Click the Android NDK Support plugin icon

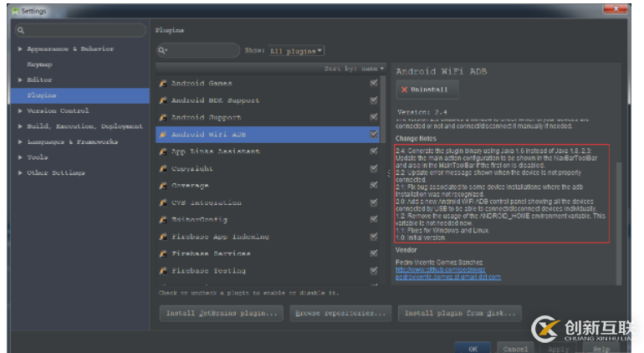click(163, 100)
